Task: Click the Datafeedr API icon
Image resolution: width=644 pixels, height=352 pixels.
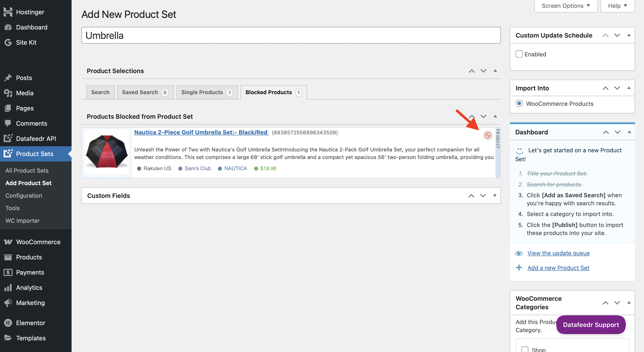Action: (x=8, y=138)
